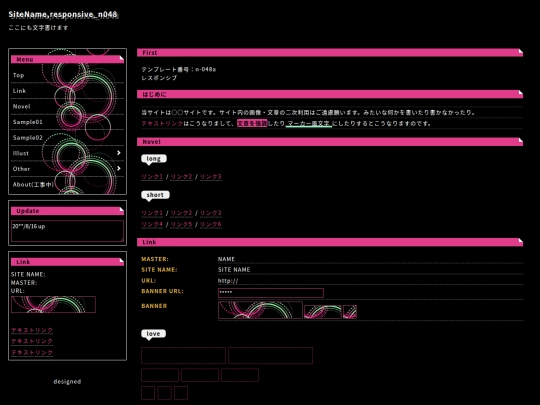Click the はじめに section heading
Viewport: 540px width, 405px height.
(330, 94)
